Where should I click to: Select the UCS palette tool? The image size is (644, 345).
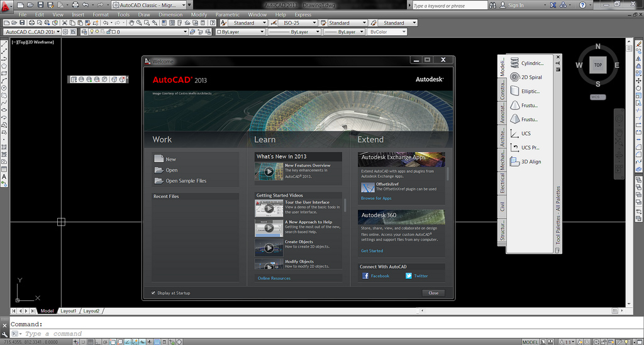coord(520,133)
